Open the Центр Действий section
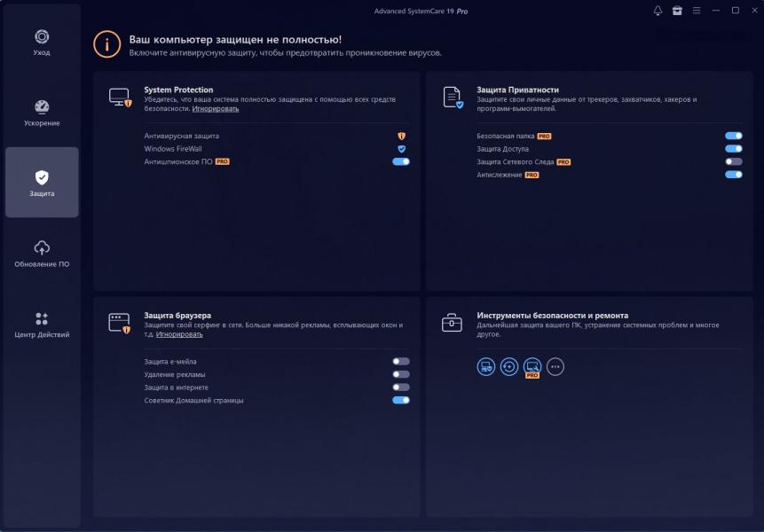The image size is (764, 532). pyautogui.click(x=42, y=325)
